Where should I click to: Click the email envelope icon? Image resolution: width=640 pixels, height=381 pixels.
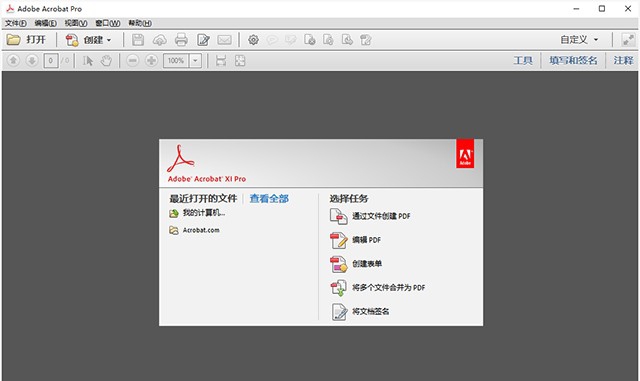224,40
